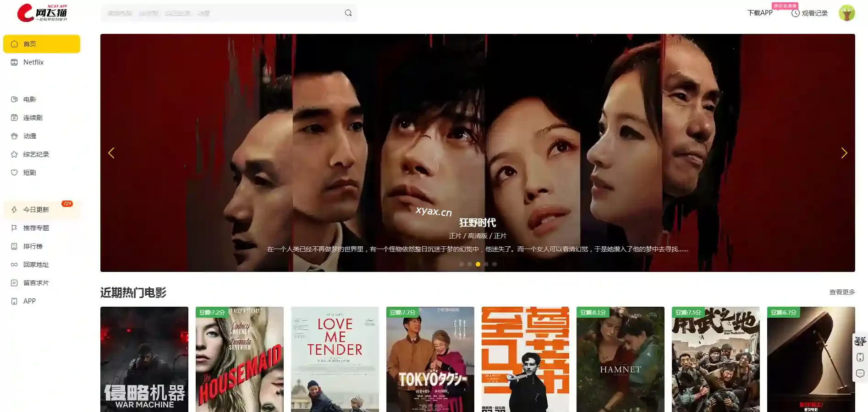Open the HAMNET movie poster
Image resolution: width=868 pixels, height=412 pixels.
coord(620,359)
